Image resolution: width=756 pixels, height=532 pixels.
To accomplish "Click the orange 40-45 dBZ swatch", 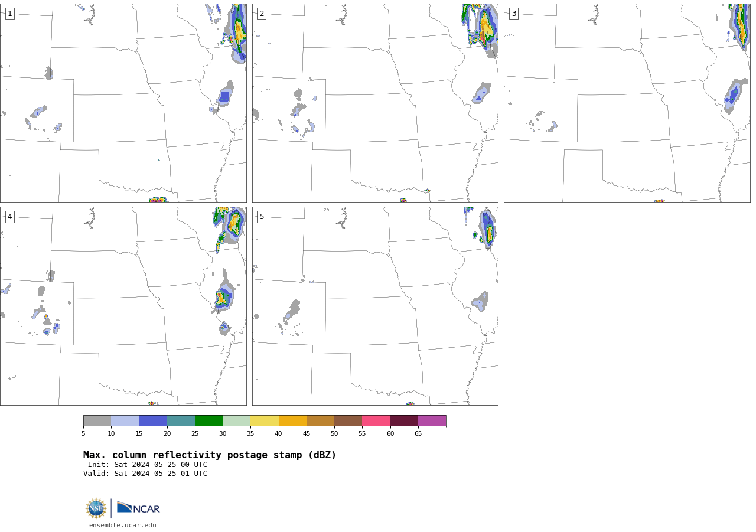I will click(292, 421).
